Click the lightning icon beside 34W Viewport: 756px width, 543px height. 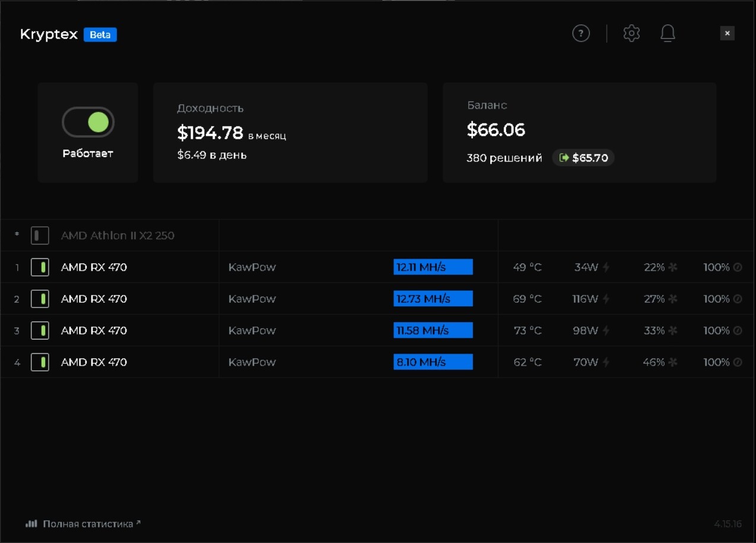click(606, 268)
